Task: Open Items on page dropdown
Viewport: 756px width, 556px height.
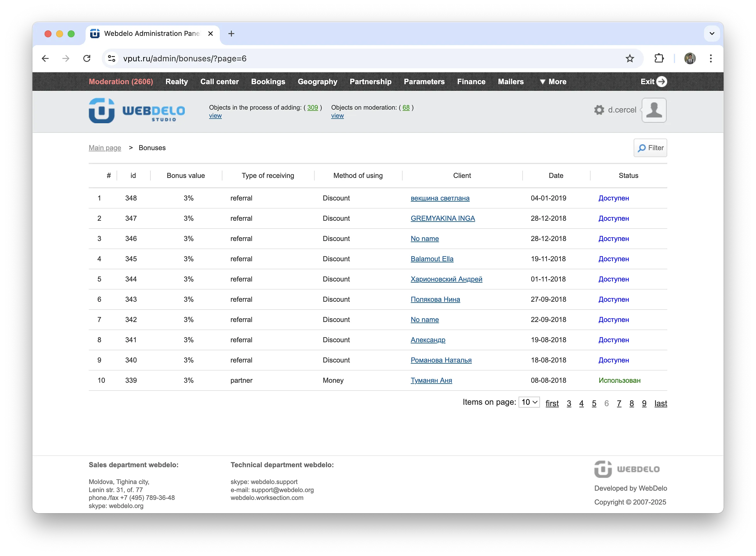Action: pos(529,402)
